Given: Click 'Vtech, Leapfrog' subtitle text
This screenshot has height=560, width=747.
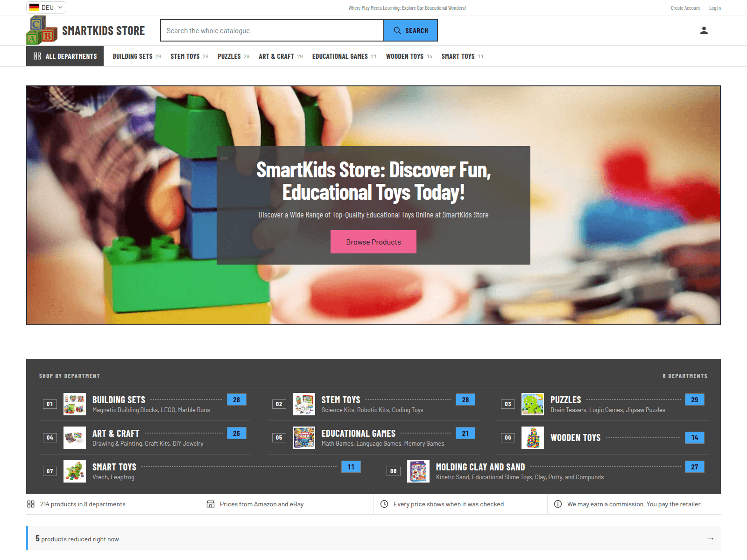Looking at the screenshot, I should point(113,477).
